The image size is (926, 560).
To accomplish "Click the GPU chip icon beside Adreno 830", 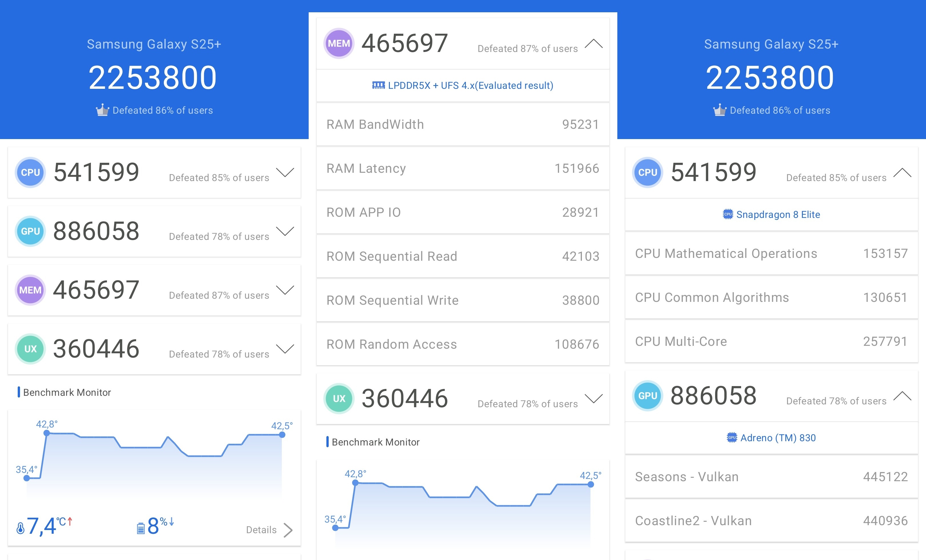I will (732, 437).
